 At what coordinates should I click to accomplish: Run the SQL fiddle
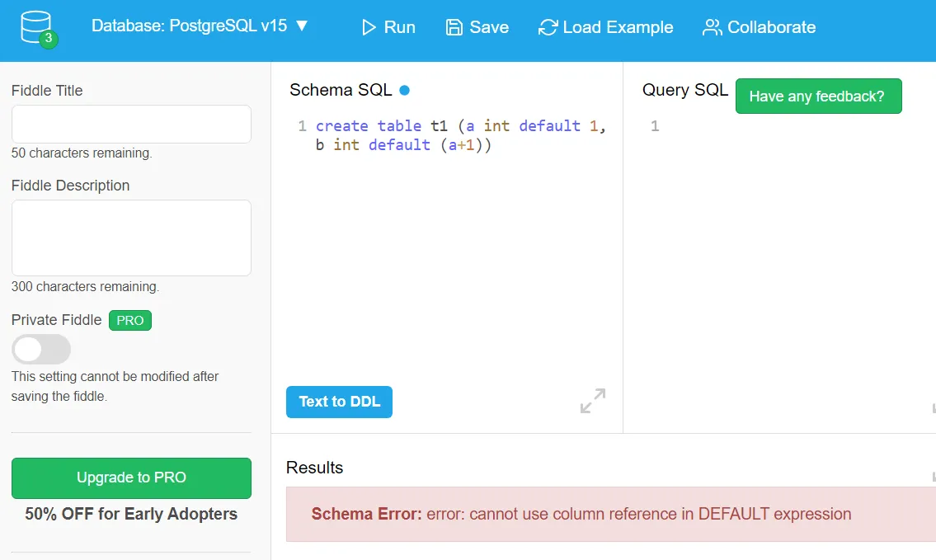388,27
